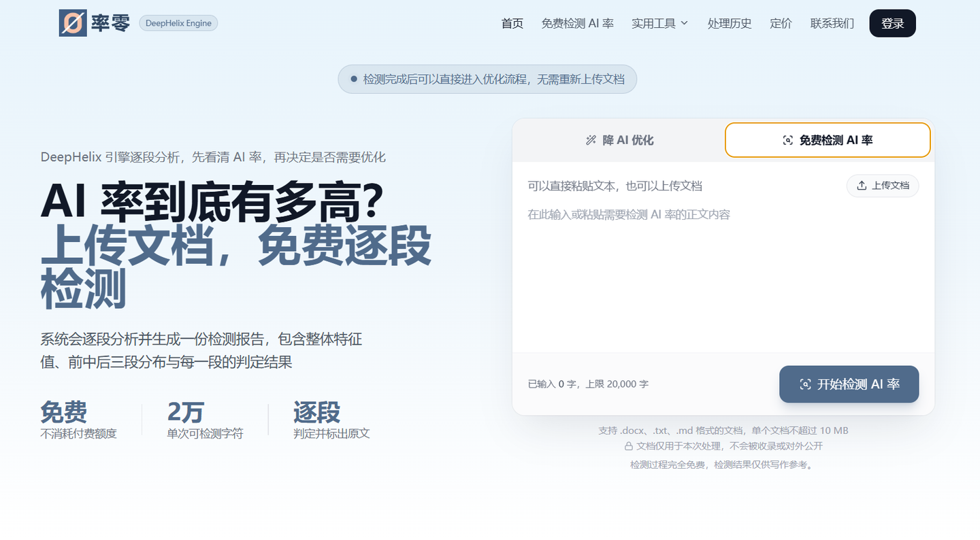Click the magic wand icon on 降 AI 优化
980x540 pixels.
pyautogui.click(x=591, y=140)
